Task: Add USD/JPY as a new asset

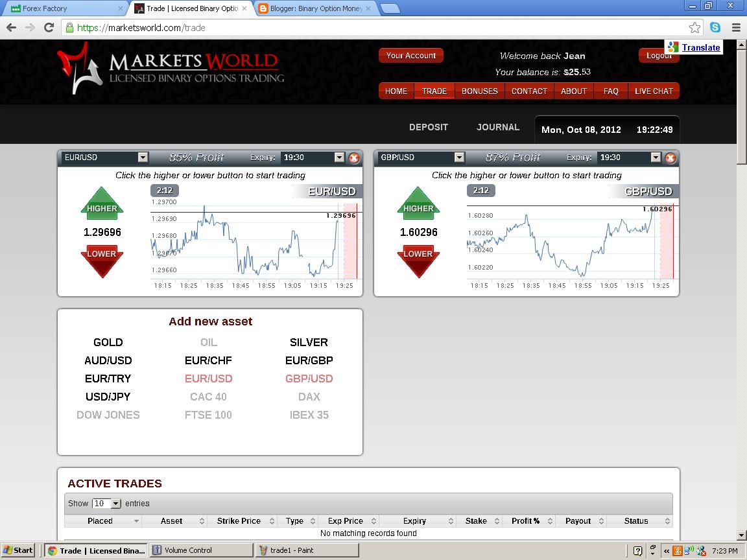Action: tap(108, 397)
